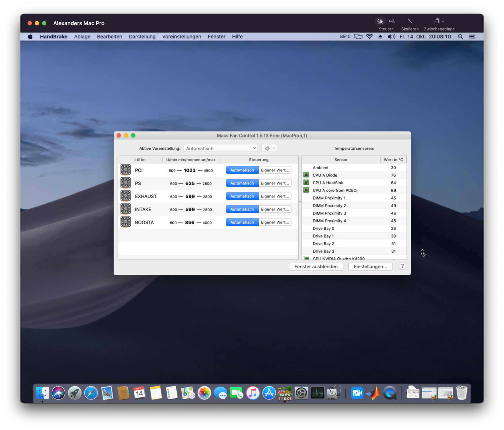The height and width of the screenshot is (430, 504).
Task: Open HandBrake progress icon in Dock
Action: 285,393
